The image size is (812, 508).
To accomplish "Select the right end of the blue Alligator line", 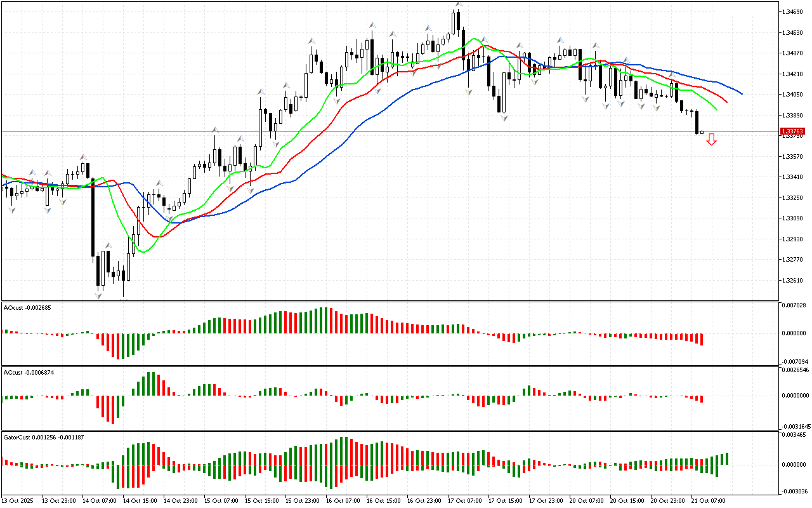I will [x=741, y=93].
